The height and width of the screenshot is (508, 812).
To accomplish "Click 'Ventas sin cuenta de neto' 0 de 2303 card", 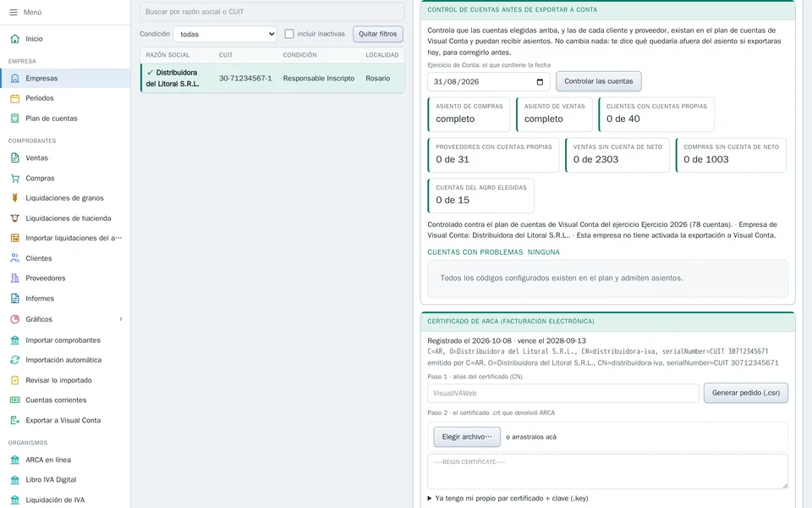I will (617, 155).
